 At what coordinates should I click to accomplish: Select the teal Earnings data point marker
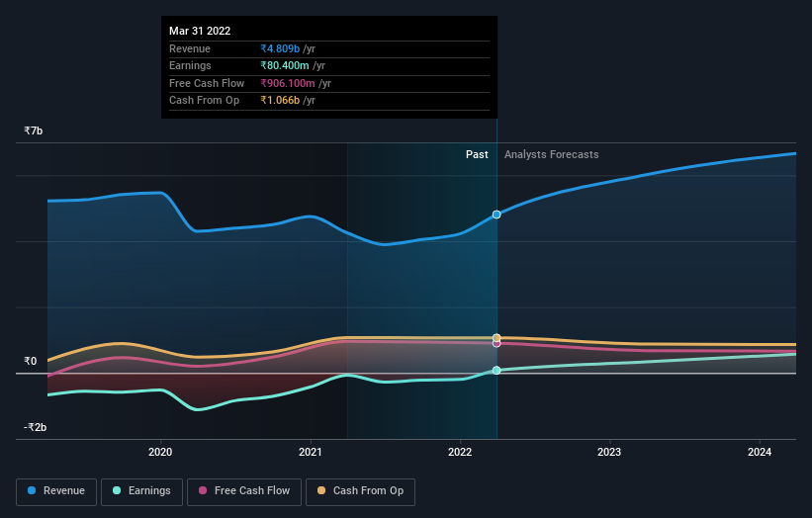496,370
